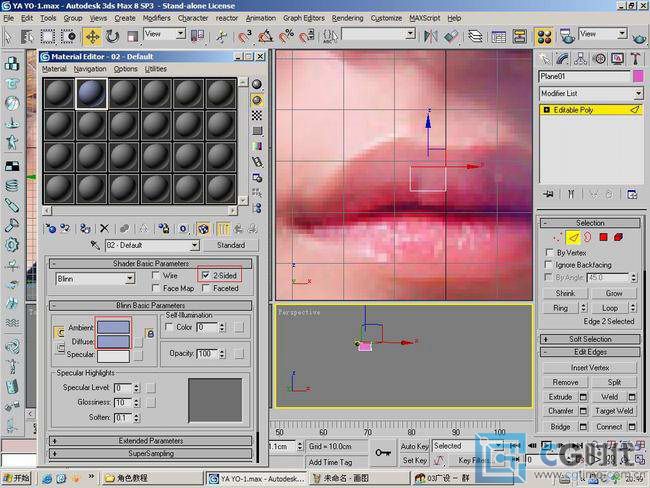Viewport: 650px width, 488px height.
Task: Click the Quick Render teapot icon
Action: [x=640, y=38]
